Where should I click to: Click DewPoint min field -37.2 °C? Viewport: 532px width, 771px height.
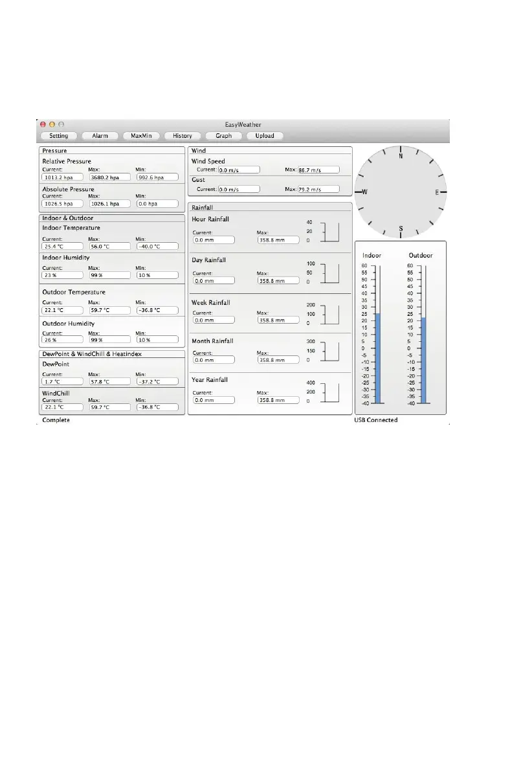click(x=157, y=381)
